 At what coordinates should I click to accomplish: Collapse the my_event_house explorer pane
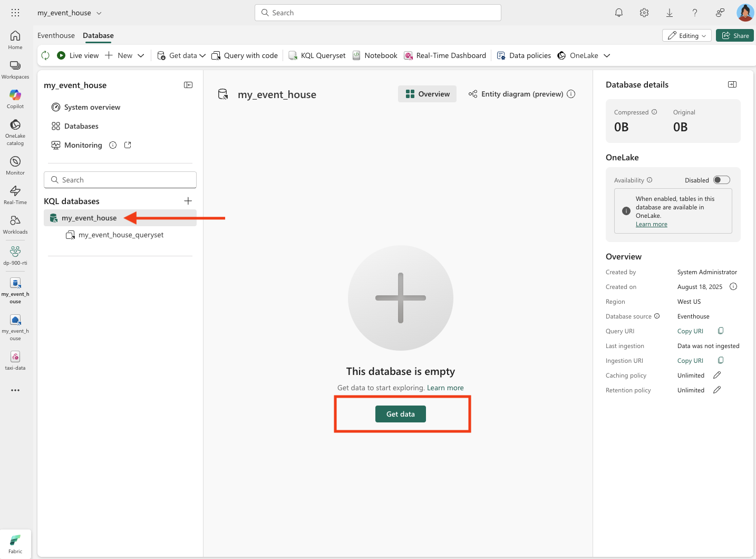(x=188, y=85)
